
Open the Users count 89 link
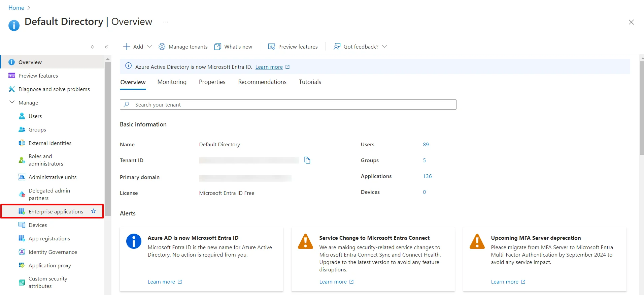(426, 144)
